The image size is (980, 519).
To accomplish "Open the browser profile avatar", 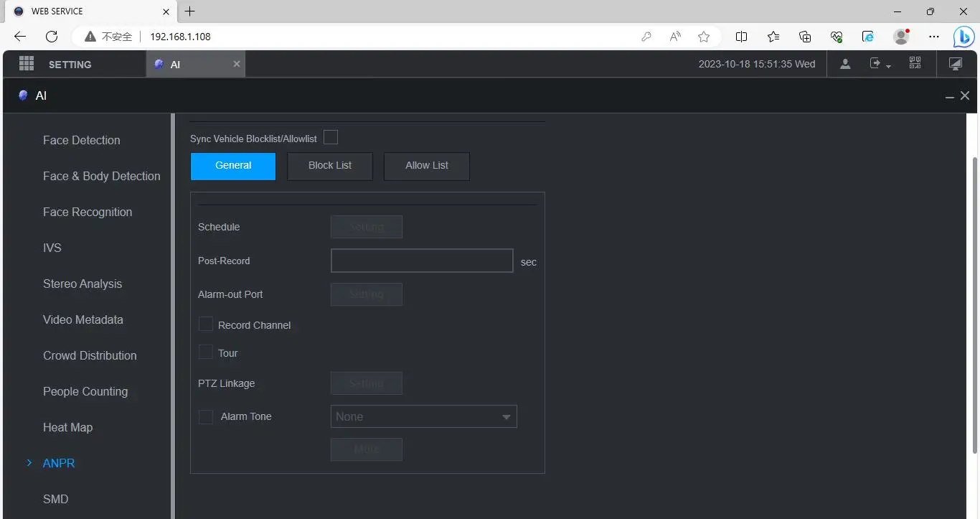I will (x=902, y=37).
